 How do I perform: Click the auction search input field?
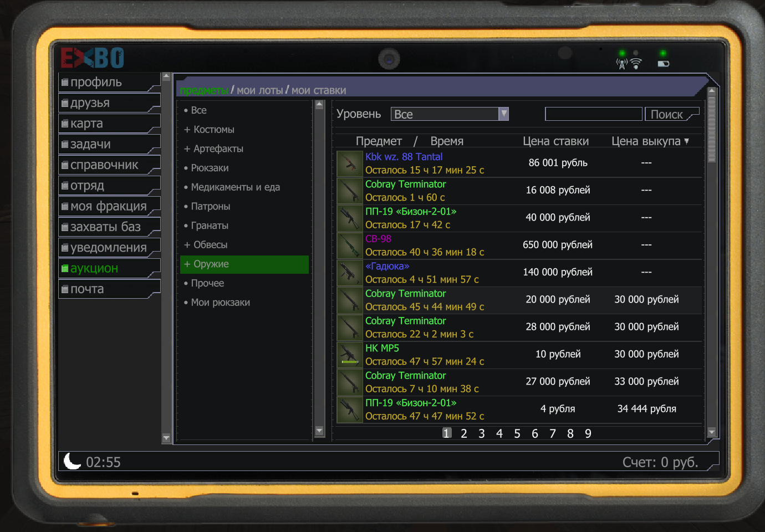click(x=593, y=114)
